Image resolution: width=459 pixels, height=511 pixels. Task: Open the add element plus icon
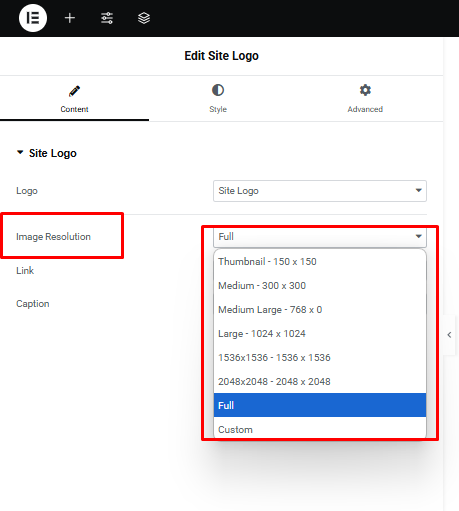point(70,18)
